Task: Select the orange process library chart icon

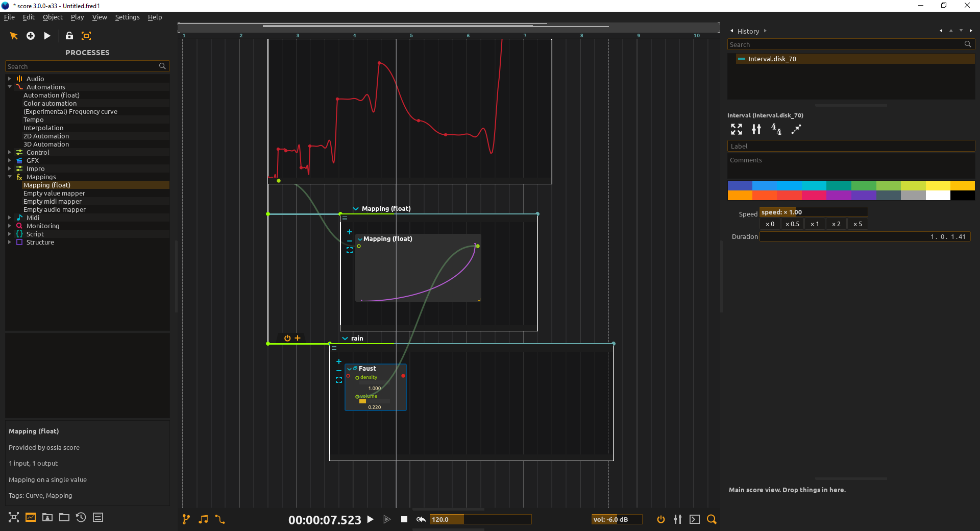Action: pyautogui.click(x=31, y=517)
